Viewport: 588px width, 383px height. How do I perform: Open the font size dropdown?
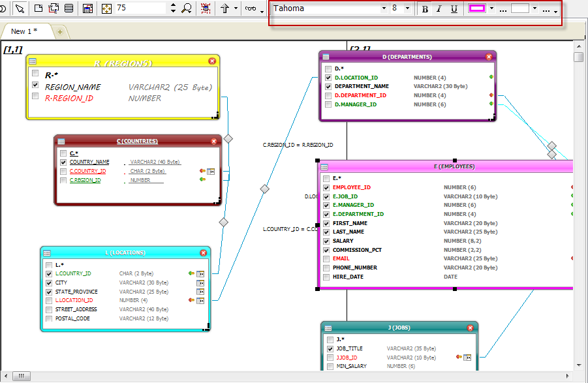[407, 8]
